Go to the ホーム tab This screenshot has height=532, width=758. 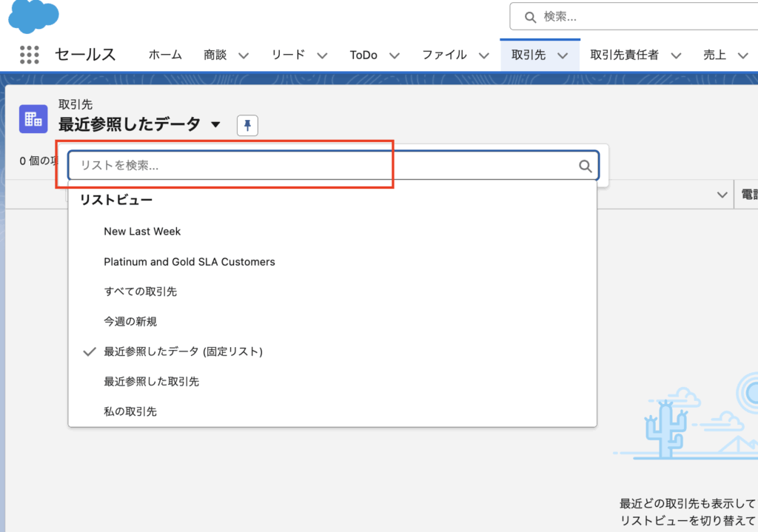coord(166,55)
